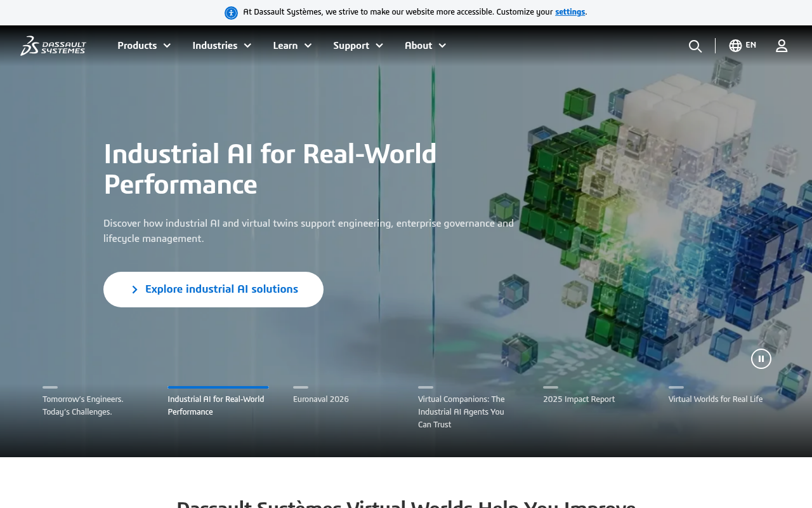Screen dimensions: 812x508
Task: Expand the Products menu
Action: (x=144, y=46)
